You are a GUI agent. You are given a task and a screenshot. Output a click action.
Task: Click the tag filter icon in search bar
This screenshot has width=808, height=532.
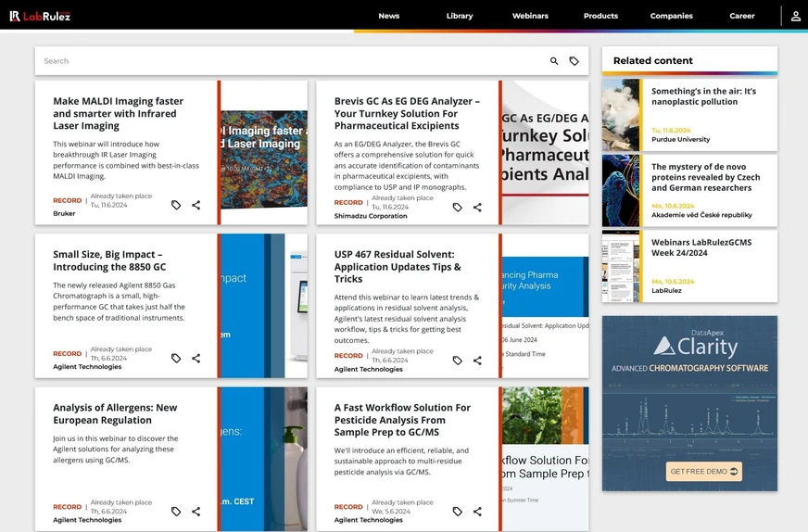click(x=574, y=61)
